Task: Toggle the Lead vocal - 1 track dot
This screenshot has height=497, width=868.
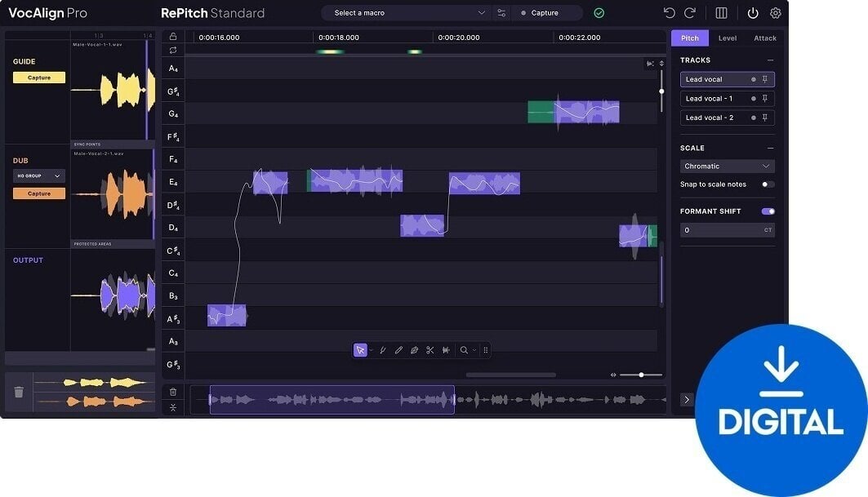Action: (x=754, y=99)
